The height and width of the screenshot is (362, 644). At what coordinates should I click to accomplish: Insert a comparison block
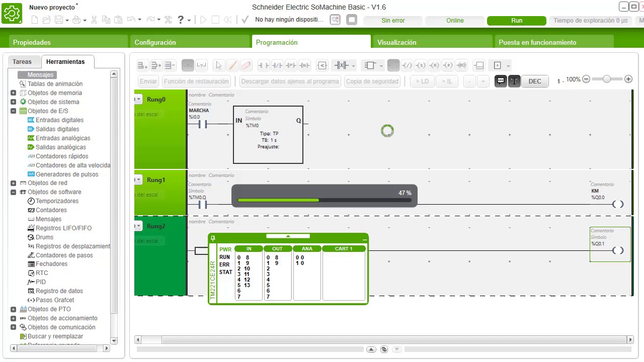pyautogui.click(x=322, y=65)
